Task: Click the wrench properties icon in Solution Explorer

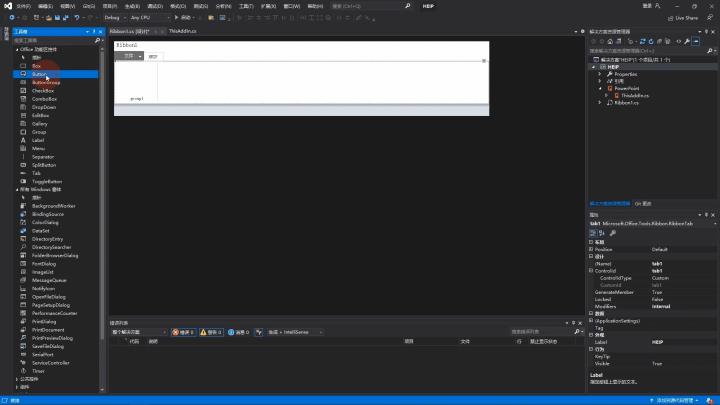Action: (x=687, y=41)
